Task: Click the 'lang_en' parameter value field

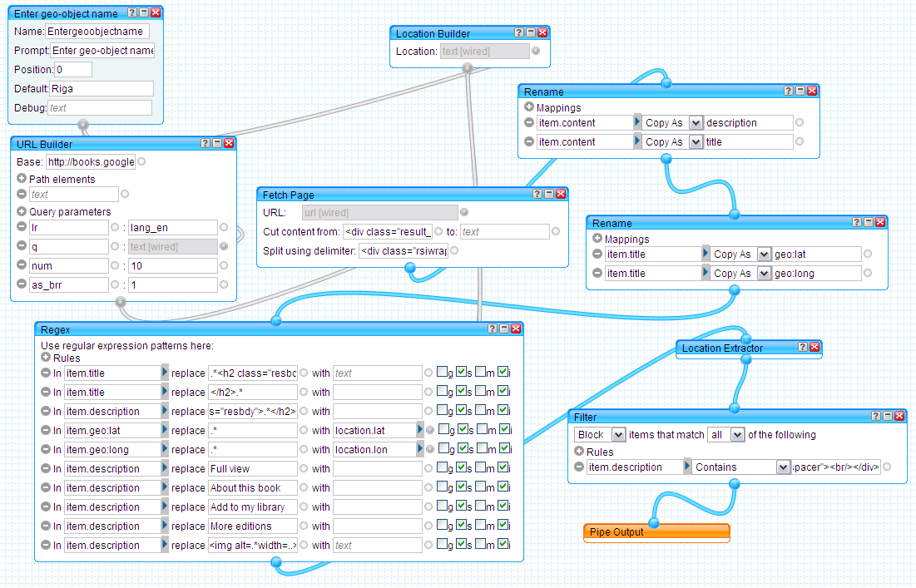Action: (173, 228)
